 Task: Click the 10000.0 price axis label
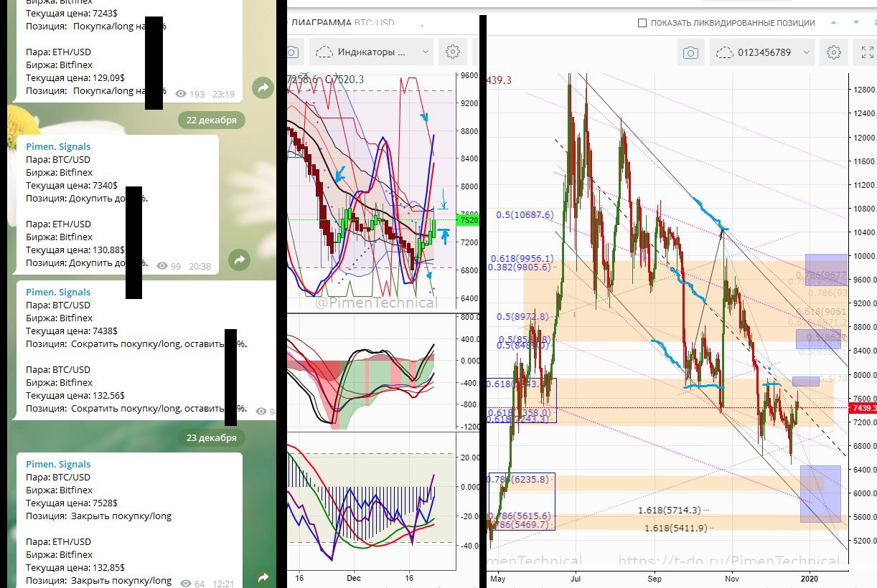(x=864, y=256)
